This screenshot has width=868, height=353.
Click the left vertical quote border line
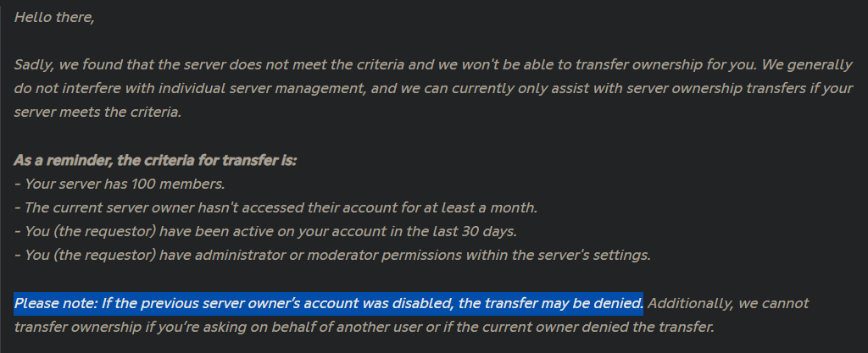pos(1,177)
